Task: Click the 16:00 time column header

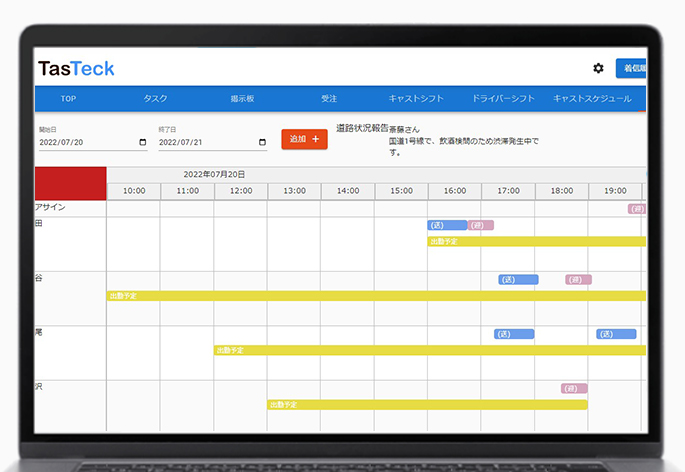Action: pyautogui.click(x=455, y=191)
